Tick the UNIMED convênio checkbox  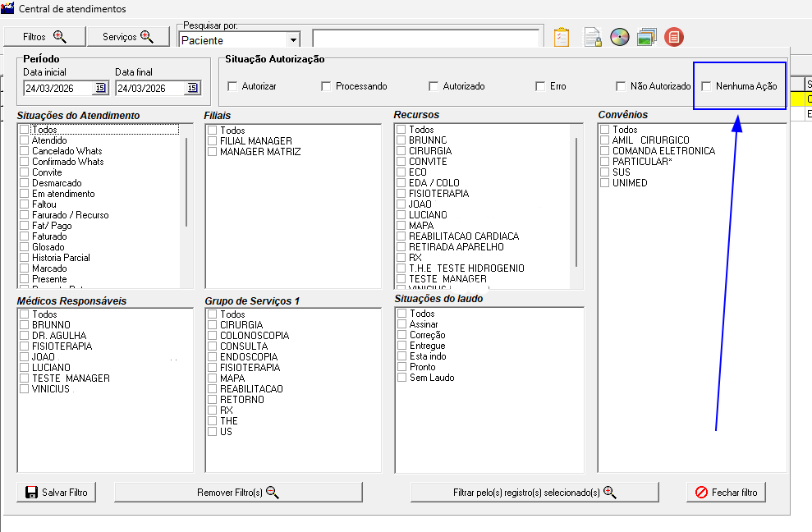(604, 183)
